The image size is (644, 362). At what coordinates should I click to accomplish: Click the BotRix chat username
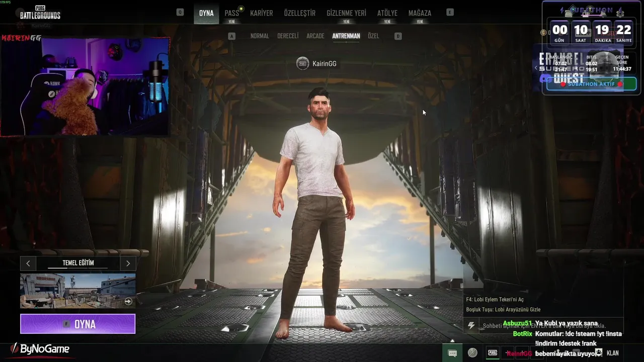[x=522, y=334]
